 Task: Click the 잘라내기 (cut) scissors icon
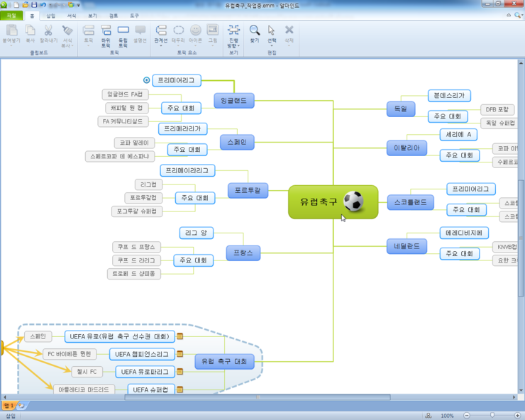coord(48,33)
